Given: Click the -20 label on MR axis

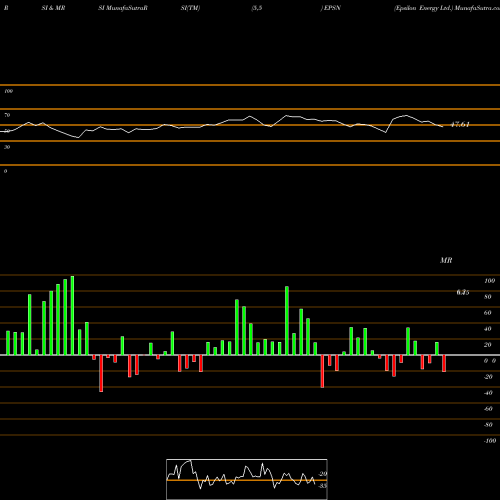Looking at the screenshot, I should pyautogui.click(x=488, y=377).
